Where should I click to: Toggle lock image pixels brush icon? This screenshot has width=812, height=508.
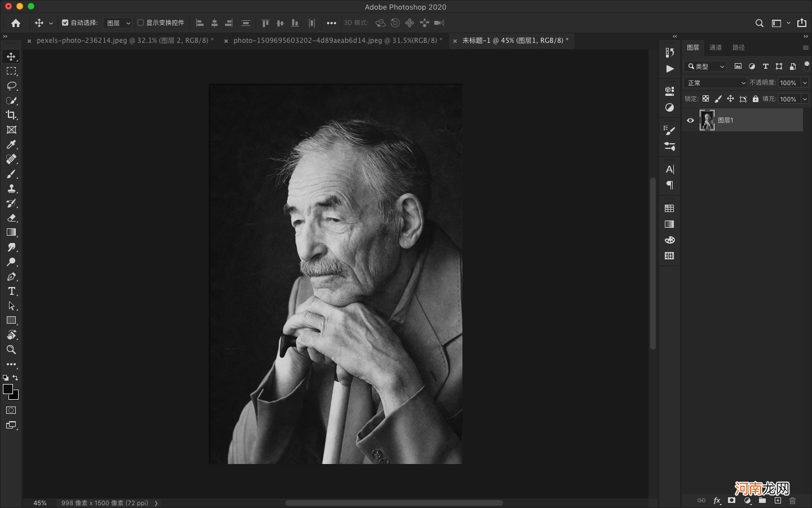click(718, 99)
